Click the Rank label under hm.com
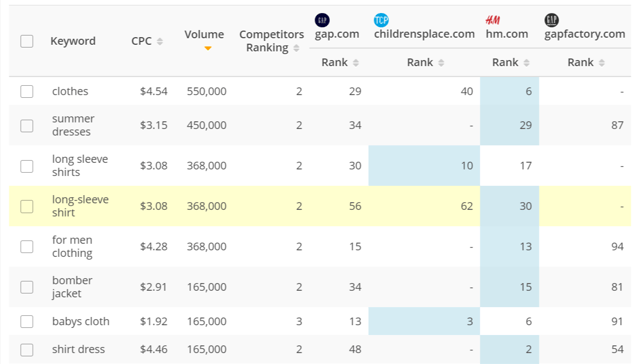 tap(505, 62)
